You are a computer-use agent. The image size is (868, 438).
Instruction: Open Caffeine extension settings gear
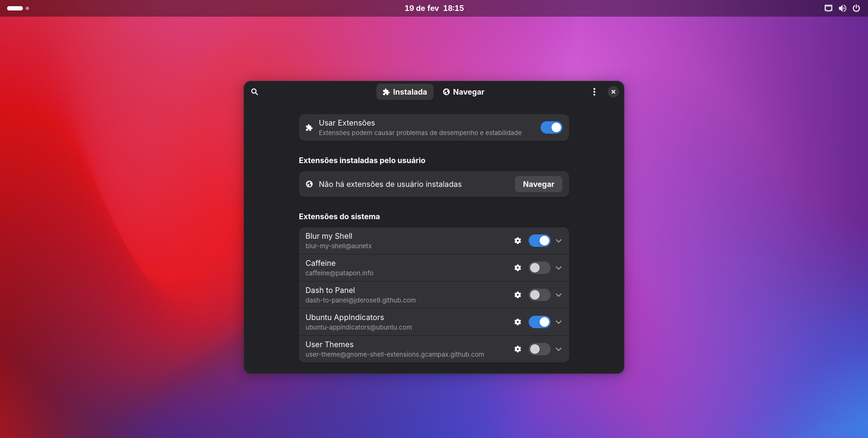[x=518, y=268]
